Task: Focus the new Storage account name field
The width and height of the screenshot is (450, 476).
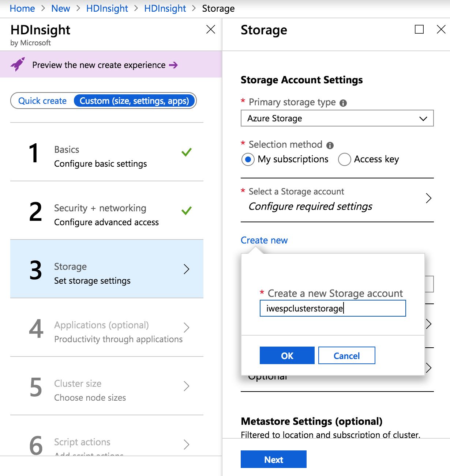Action: [333, 308]
